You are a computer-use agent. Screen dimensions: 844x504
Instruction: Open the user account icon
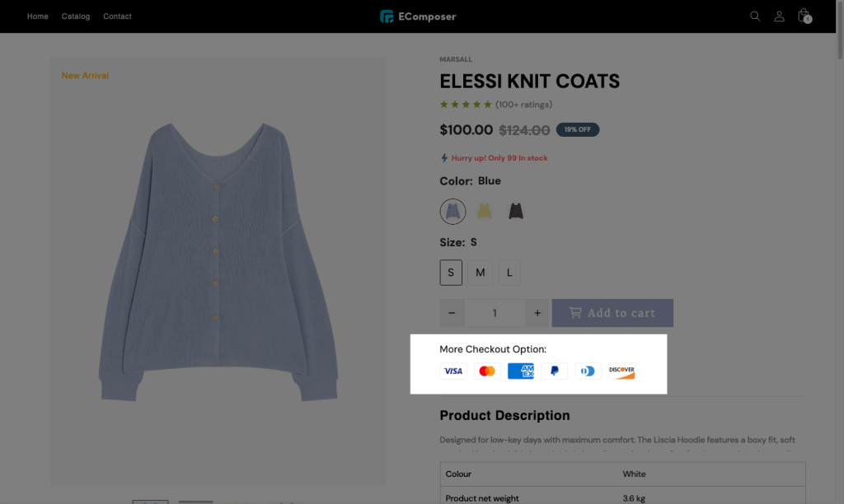(779, 16)
